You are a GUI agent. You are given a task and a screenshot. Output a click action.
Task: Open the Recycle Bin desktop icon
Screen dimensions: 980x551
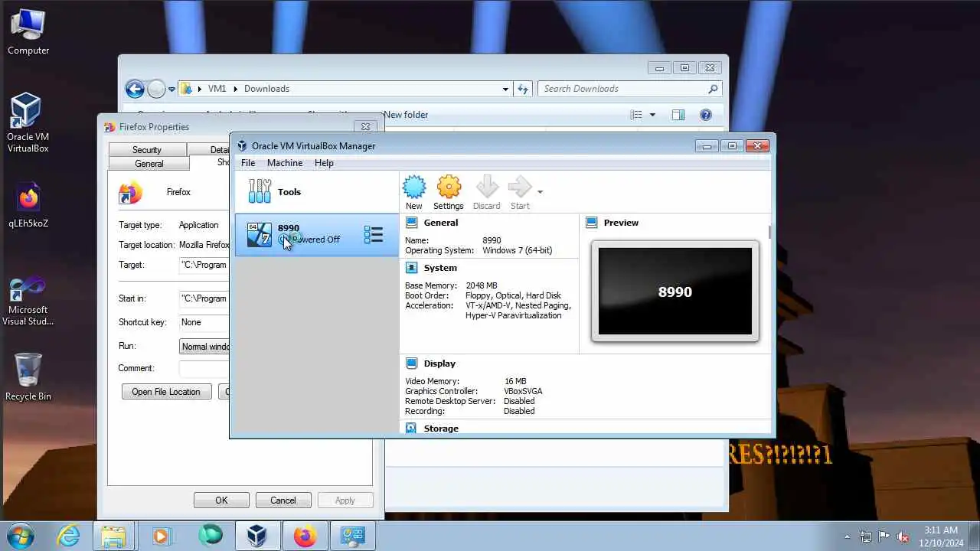28,377
